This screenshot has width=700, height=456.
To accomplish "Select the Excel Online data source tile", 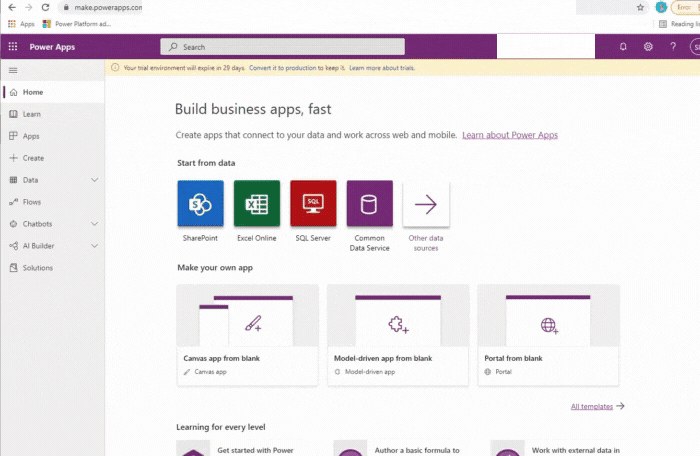I will click(x=257, y=204).
